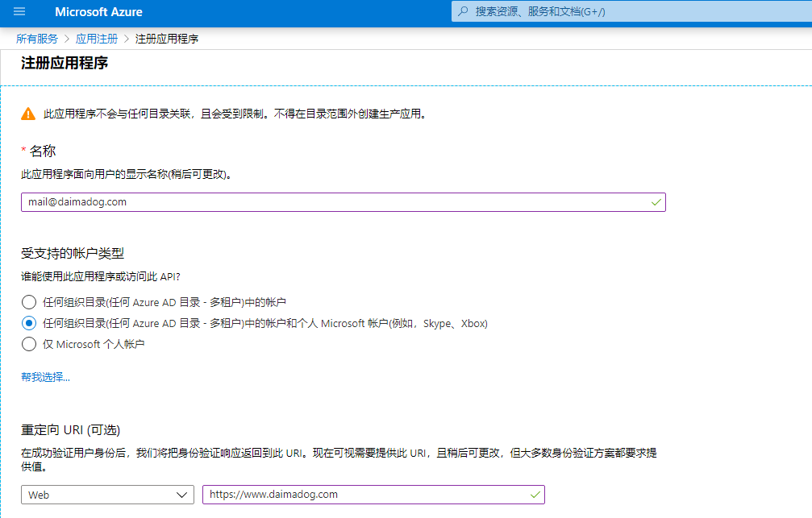The image size is (812, 518).
Task: Click the redirect URI input field
Action: click(363, 495)
